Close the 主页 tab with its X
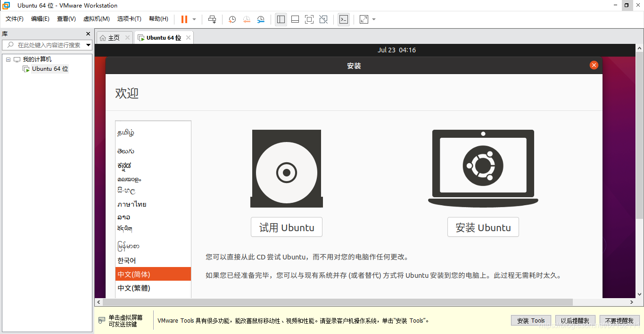This screenshot has height=334, width=644. 127,38
